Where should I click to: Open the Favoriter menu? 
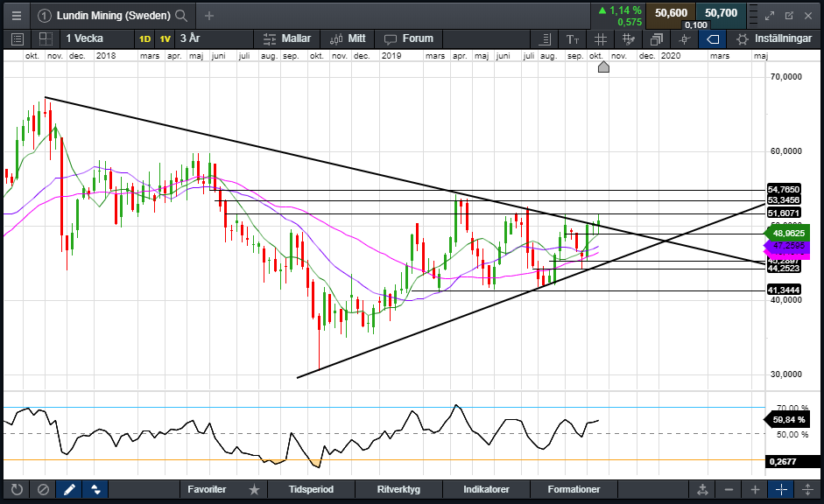[207, 490]
